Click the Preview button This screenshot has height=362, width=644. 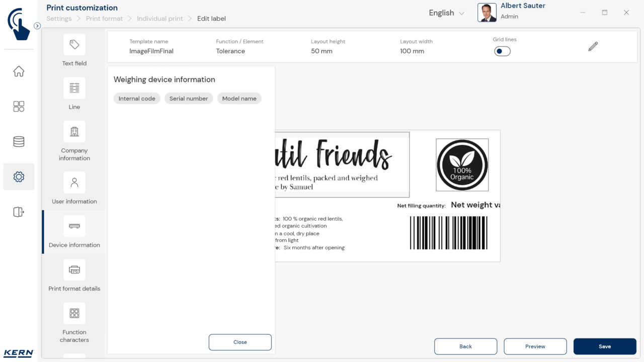pos(535,346)
